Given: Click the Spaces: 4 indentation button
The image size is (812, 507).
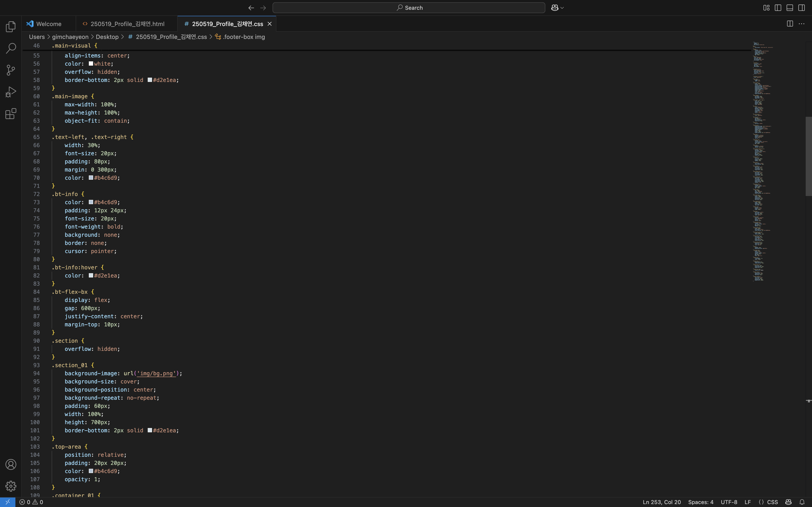Looking at the screenshot, I should [701, 502].
